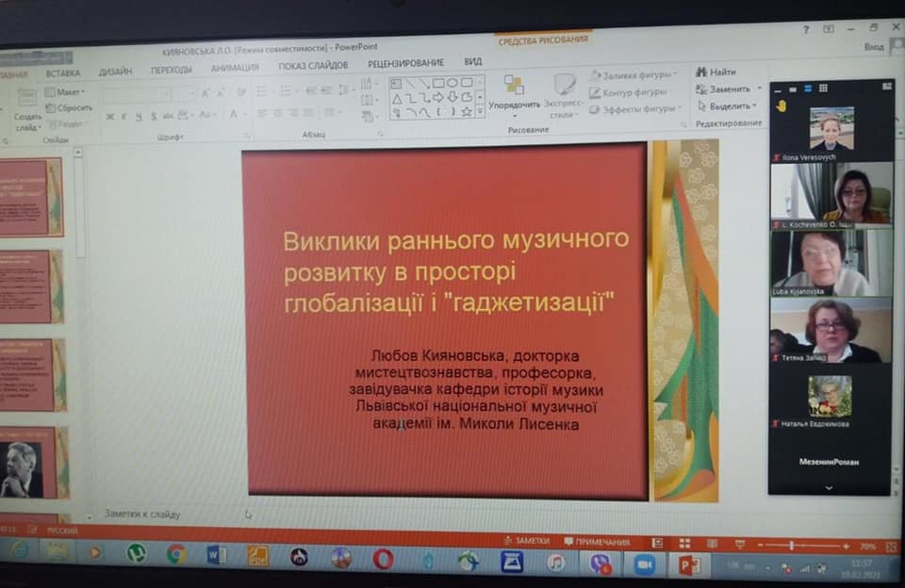Open Заливка фигуры fill dropdown

point(633,75)
